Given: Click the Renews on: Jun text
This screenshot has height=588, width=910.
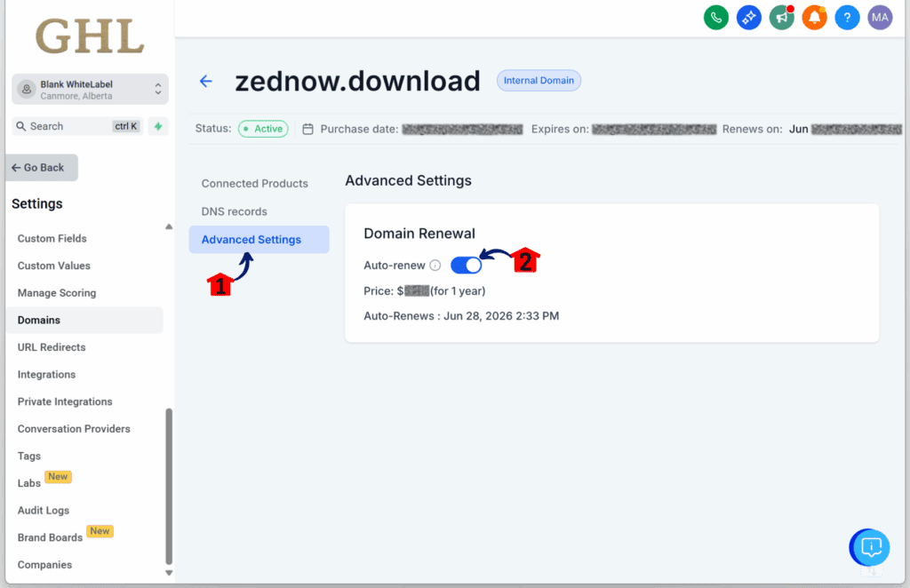Looking at the screenshot, I should [765, 130].
